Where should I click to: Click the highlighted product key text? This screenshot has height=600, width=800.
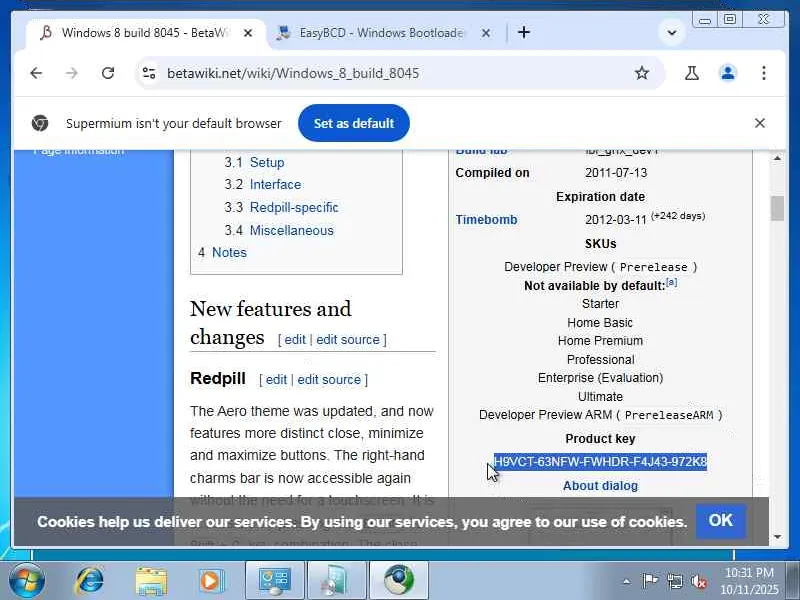(600, 461)
